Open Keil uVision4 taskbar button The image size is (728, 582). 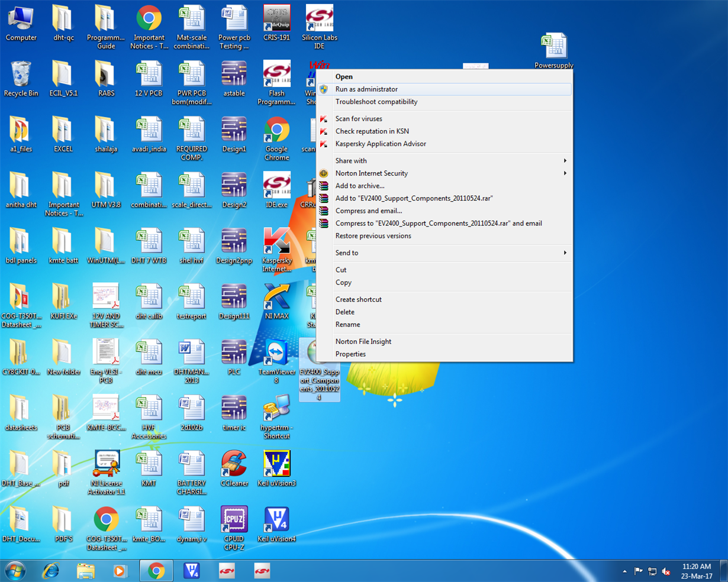191,571
